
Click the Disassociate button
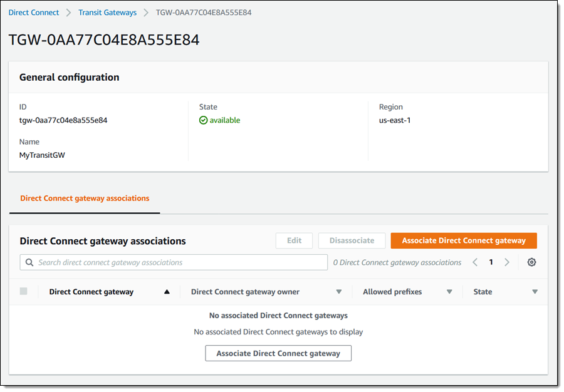point(352,240)
